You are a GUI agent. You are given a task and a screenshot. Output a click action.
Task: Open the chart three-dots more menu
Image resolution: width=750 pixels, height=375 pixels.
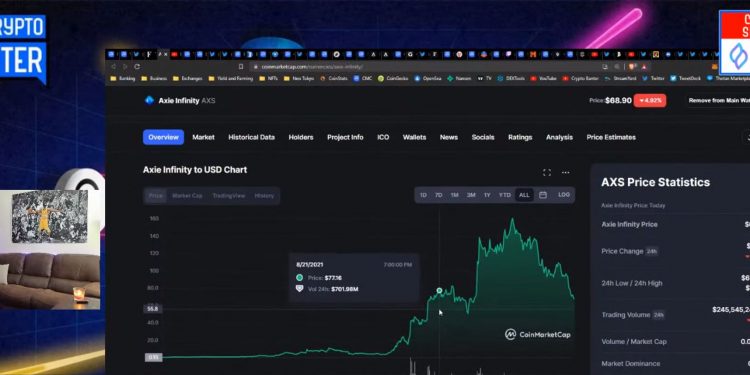click(565, 173)
